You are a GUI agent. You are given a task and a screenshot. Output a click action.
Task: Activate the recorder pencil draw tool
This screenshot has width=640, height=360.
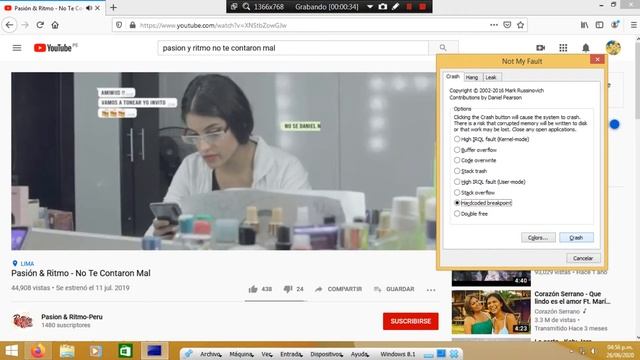(396, 7)
